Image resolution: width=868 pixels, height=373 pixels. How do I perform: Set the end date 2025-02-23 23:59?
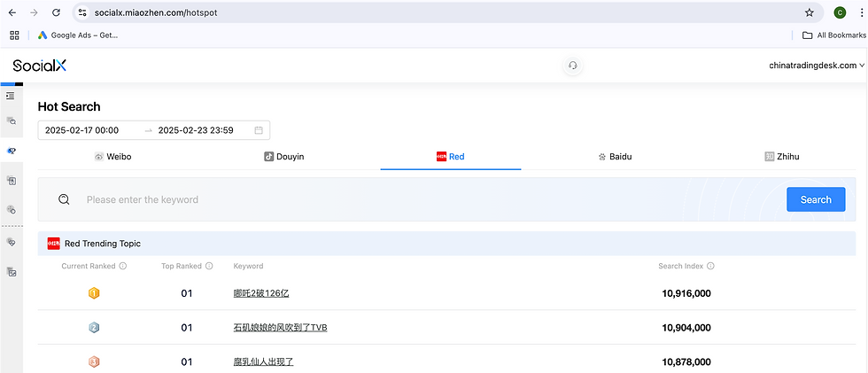tap(196, 130)
